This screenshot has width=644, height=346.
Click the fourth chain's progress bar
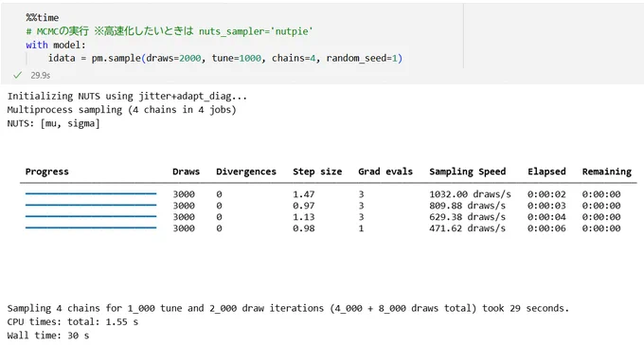click(x=91, y=228)
